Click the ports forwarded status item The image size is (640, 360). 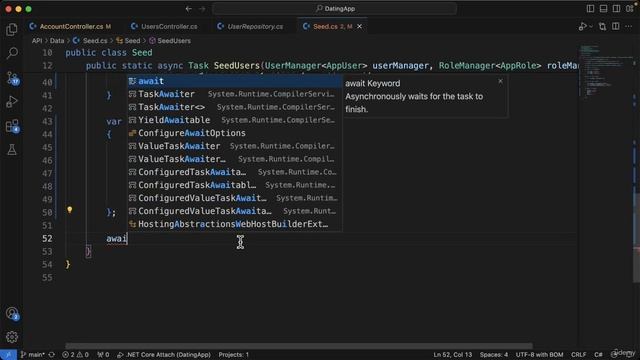[x=103, y=355]
